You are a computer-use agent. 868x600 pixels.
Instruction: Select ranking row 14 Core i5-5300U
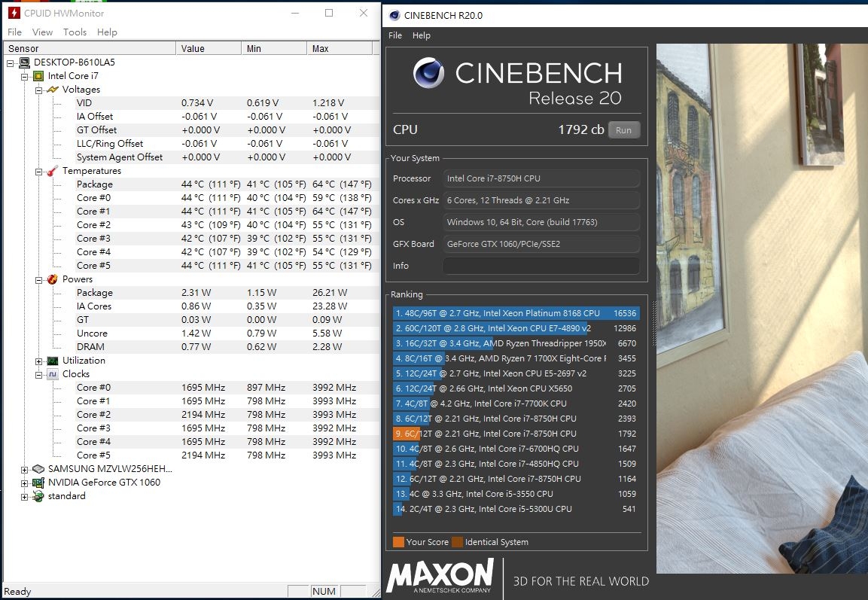(516, 509)
